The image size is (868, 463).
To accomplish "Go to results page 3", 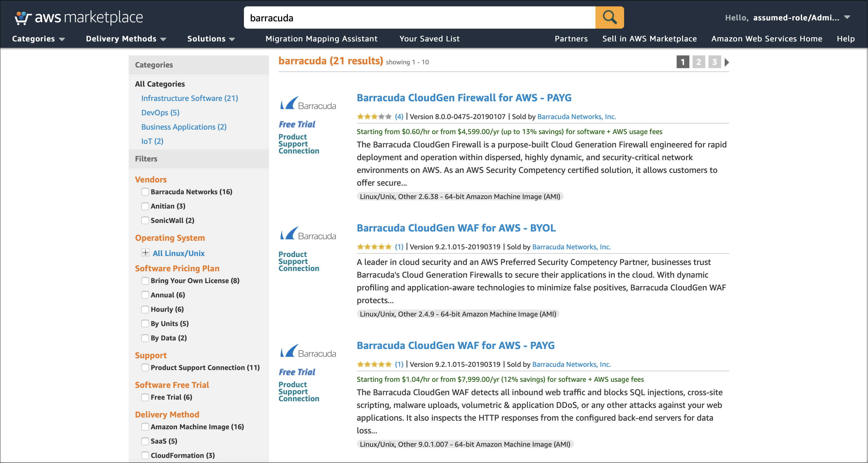I will [x=714, y=62].
